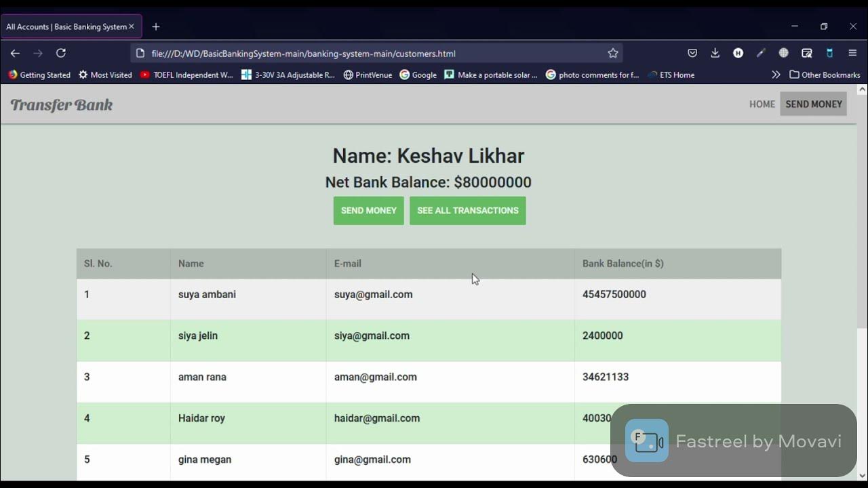The width and height of the screenshot is (868, 488).
Task: Open the PrintVenue bookmark
Action: pyautogui.click(x=368, y=75)
